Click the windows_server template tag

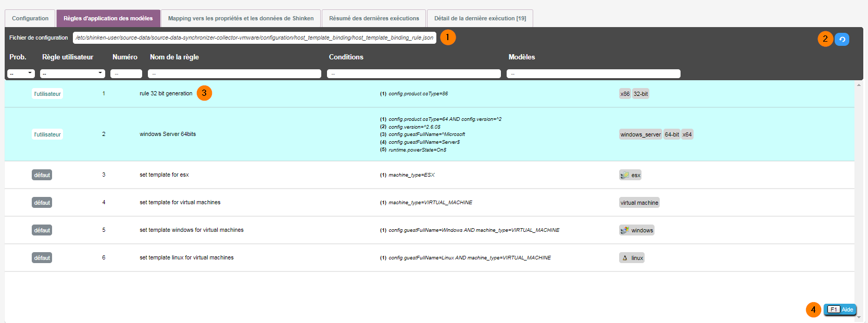point(640,134)
